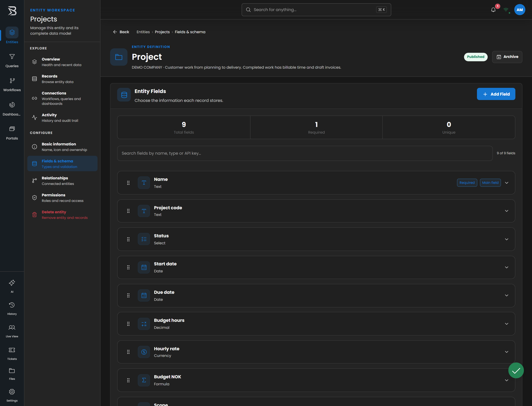Expand the Project code field row
Image resolution: width=532 pixels, height=406 pixels.
click(506, 211)
